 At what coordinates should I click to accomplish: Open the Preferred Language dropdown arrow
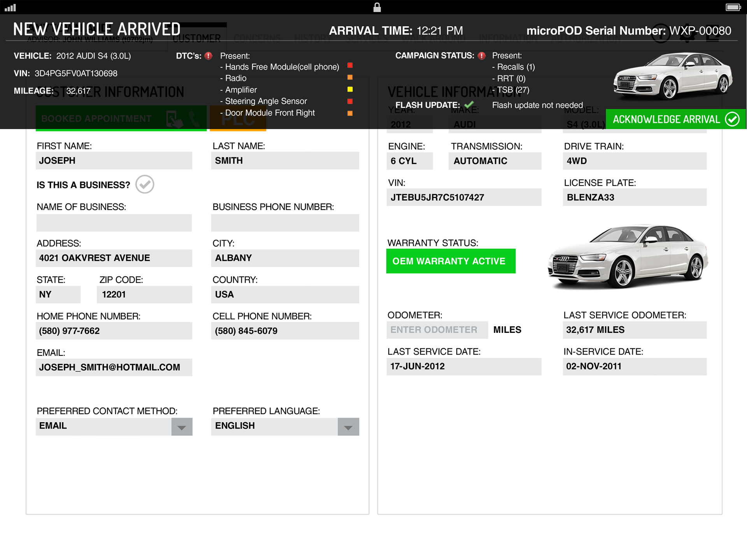tap(348, 427)
